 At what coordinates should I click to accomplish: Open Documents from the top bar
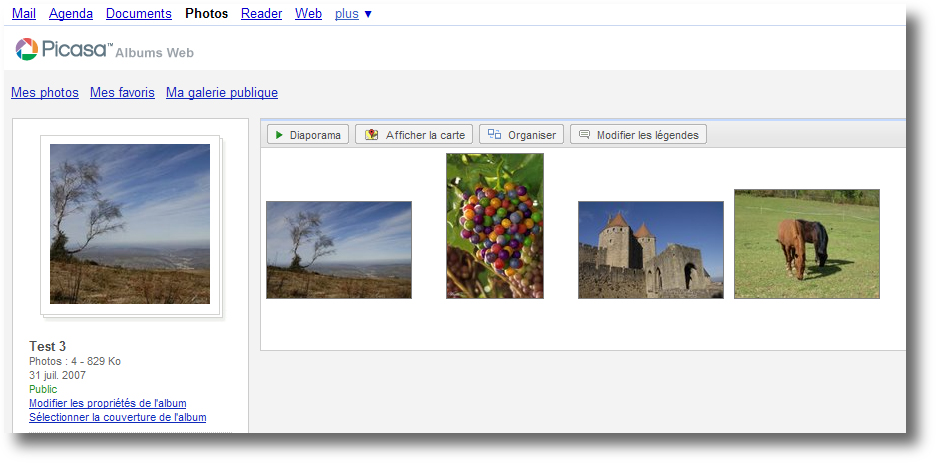[x=139, y=14]
